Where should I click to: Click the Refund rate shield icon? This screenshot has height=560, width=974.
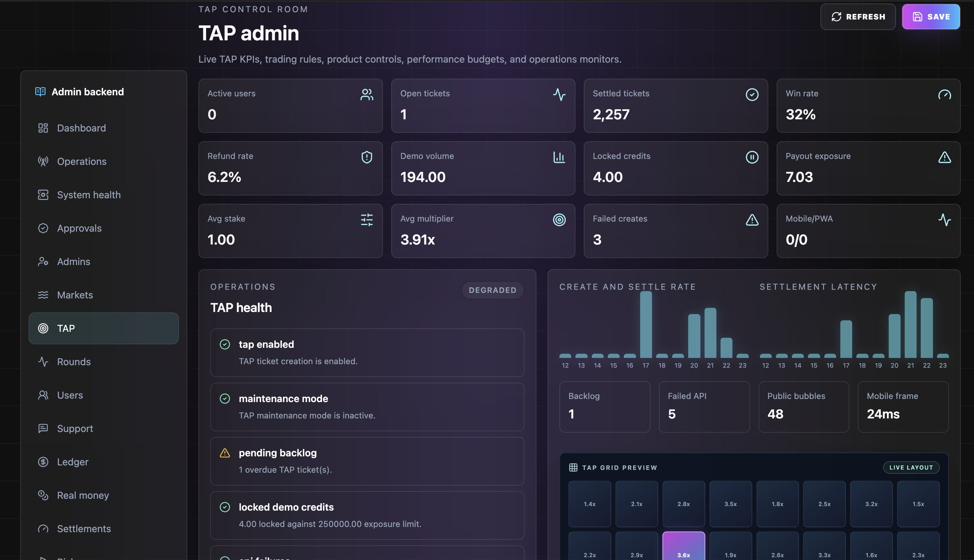pos(367,157)
